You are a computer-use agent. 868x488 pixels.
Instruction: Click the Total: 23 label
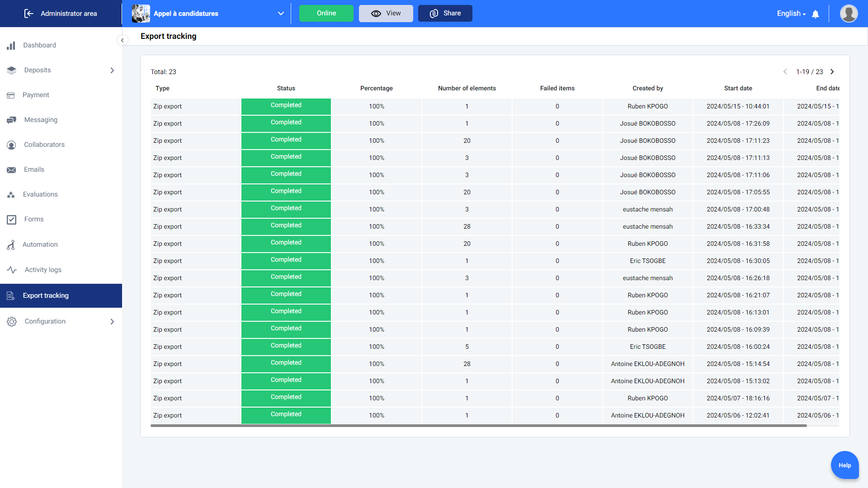(163, 72)
